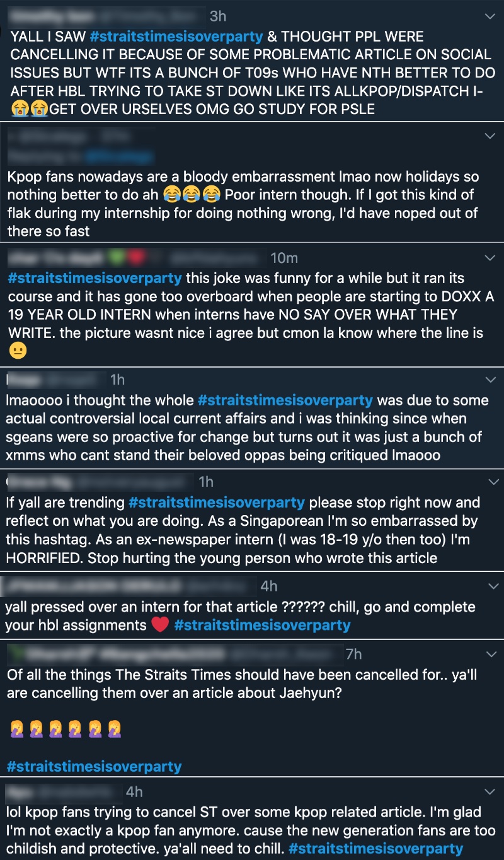Click the hashtag after "YALL I SAW"

click(x=177, y=37)
